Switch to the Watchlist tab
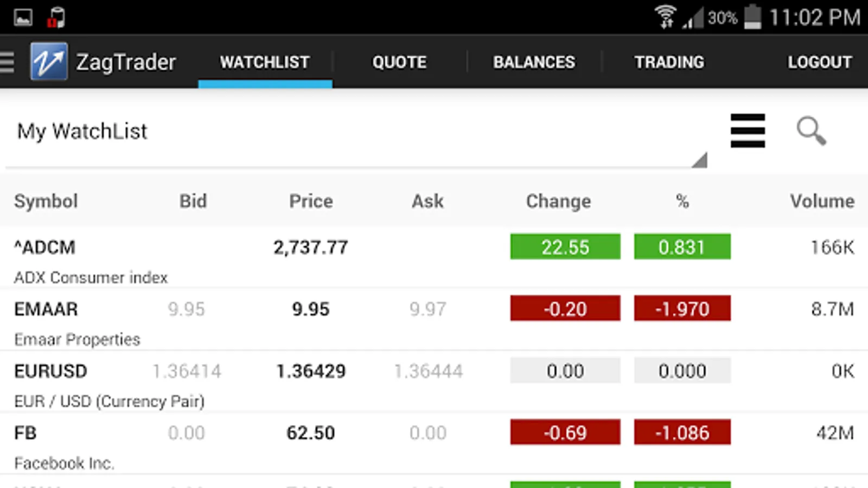 tap(265, 62)
